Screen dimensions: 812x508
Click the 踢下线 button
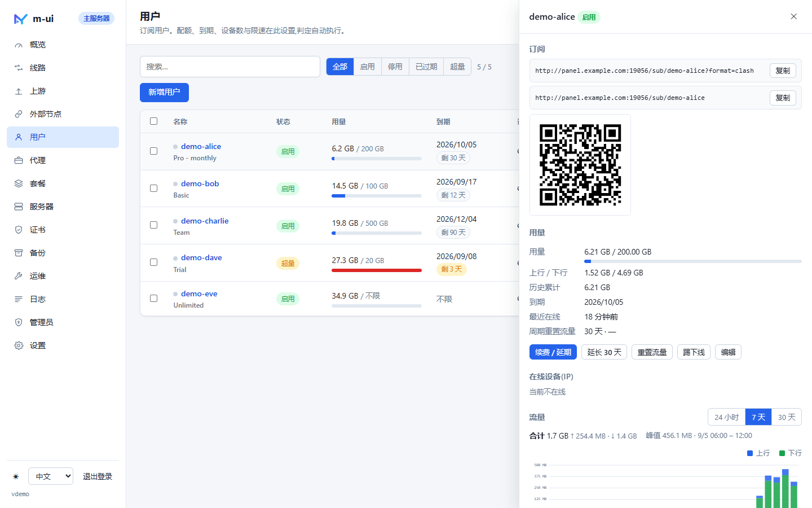click(694, 352)
